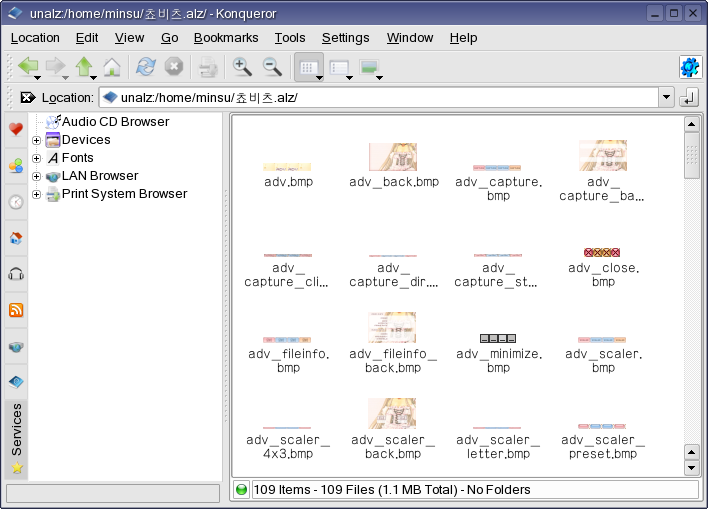Click the Zoom In magnifier
This screenshot has height=509, width=708.
click(x=241, y=67)
